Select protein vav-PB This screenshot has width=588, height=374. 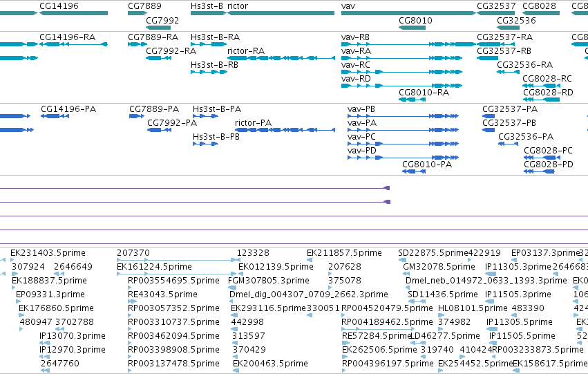tap(361, 109)
